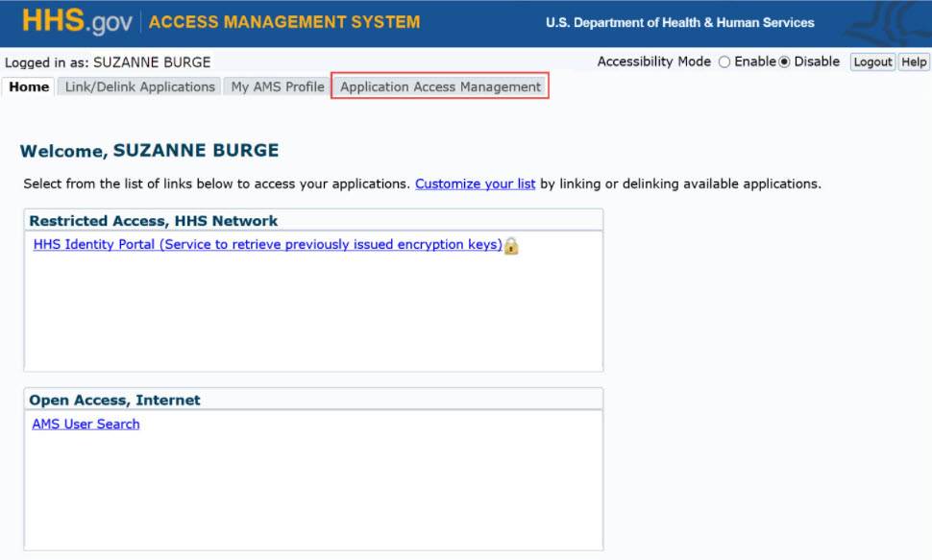Click the Logged in as SUZANNE BURGE text

[x=108, y=62]
